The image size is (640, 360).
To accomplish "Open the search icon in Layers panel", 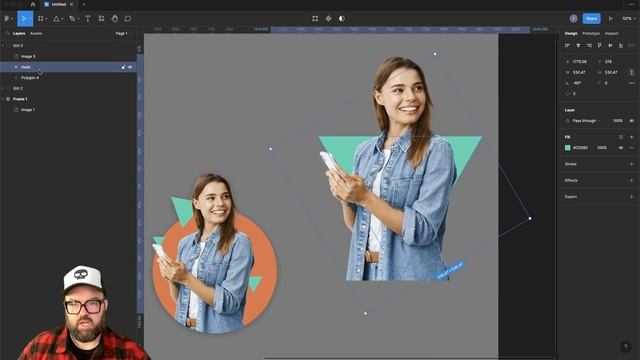I will click(7, 33).
